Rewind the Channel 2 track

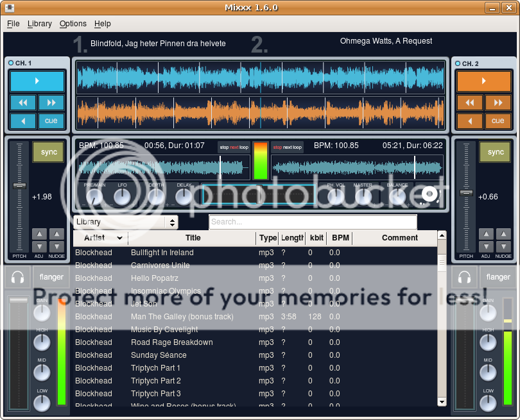pyautogui.click(x=469, y=103)
